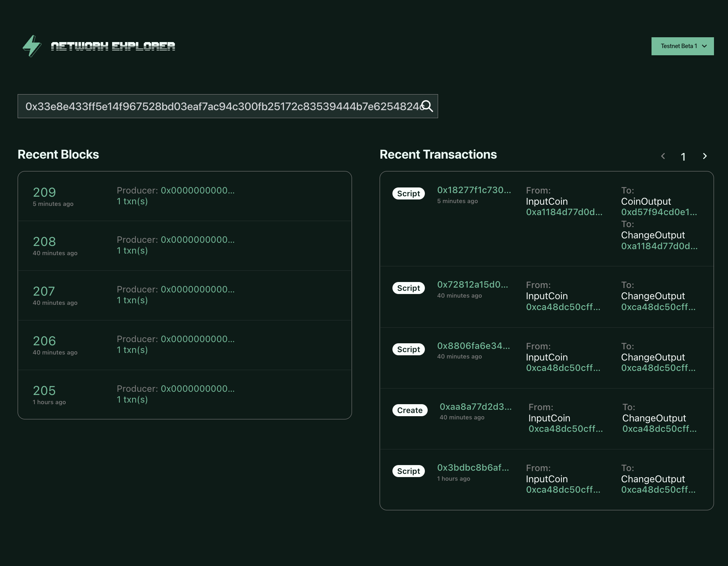The width and height of the screenshot is (728, 566).
Task: Open block 207 details
Action: click(x=44, y=292)
